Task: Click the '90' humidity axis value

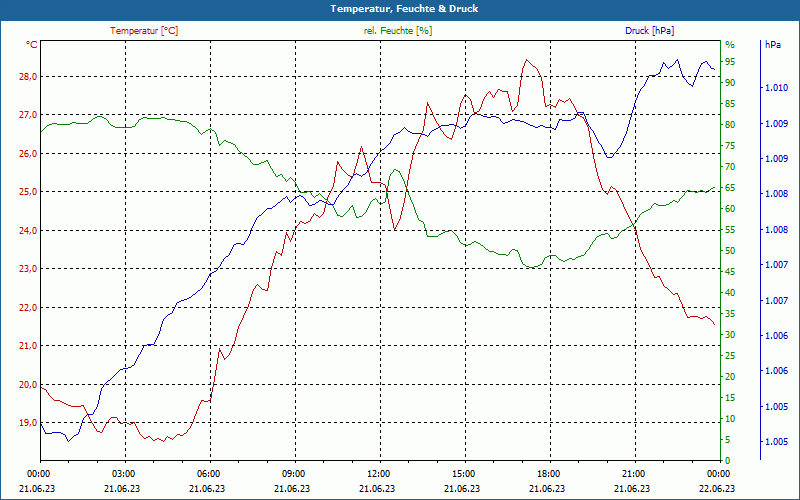Action: tap(730, 83)
